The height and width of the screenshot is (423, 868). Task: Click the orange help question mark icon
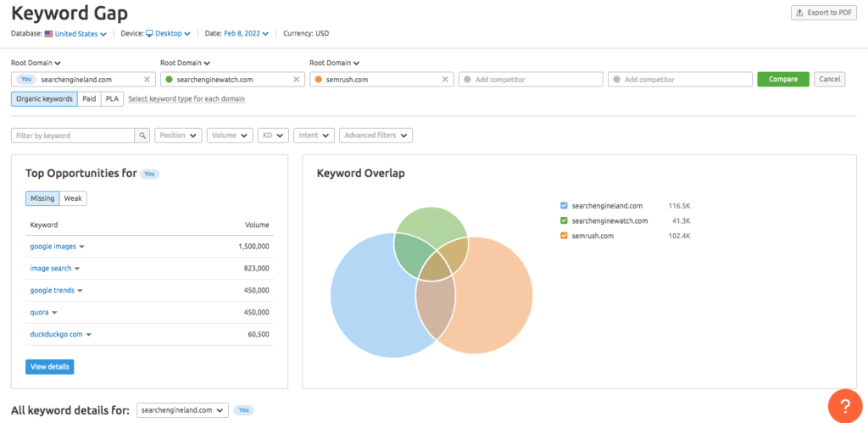(x=844, y=406)
